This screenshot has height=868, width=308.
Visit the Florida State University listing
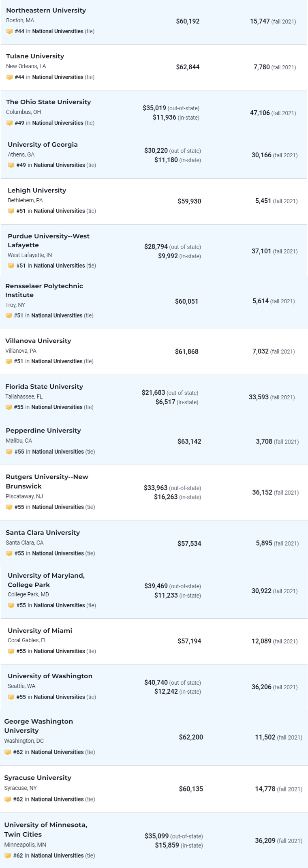(44, 386)
